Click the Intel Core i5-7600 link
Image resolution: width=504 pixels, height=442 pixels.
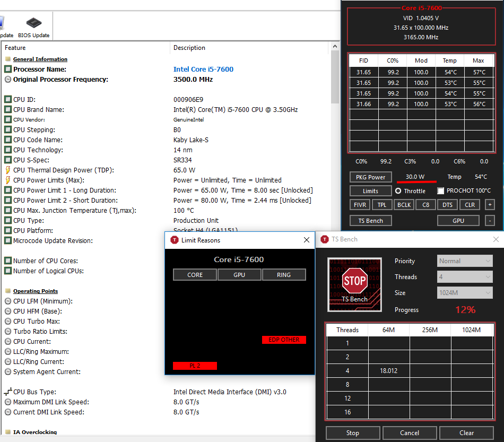(x=203, y=69)
